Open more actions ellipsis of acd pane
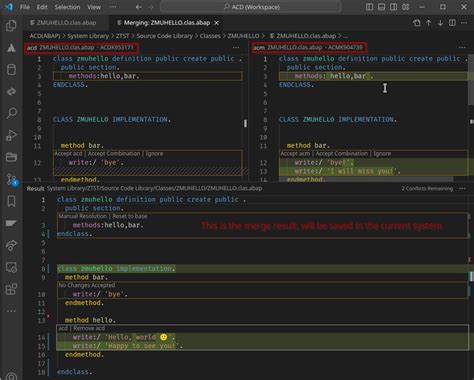 tap(236, 48)
